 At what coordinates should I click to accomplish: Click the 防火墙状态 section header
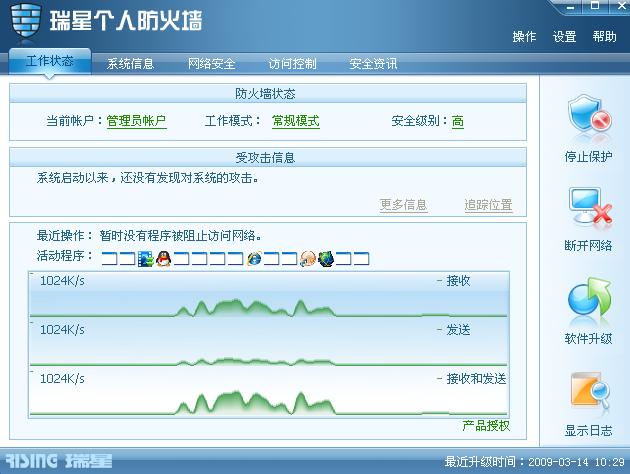(268, 94)
